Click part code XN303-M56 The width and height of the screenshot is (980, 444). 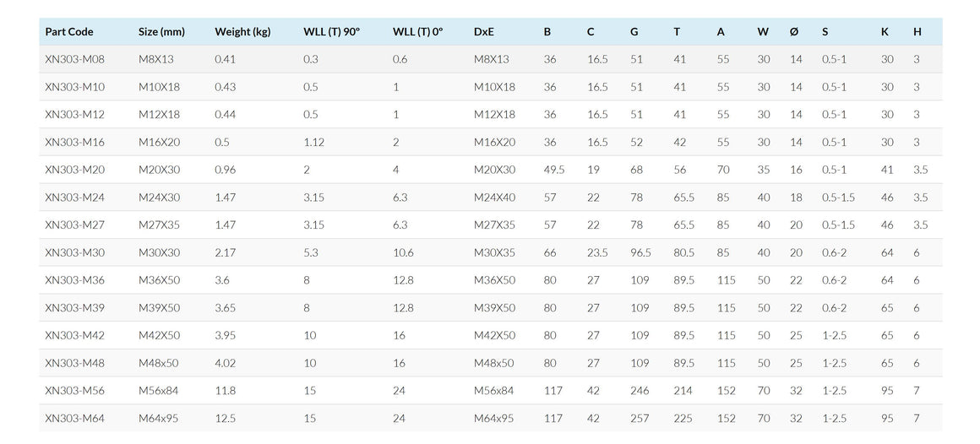coord(74,391)
